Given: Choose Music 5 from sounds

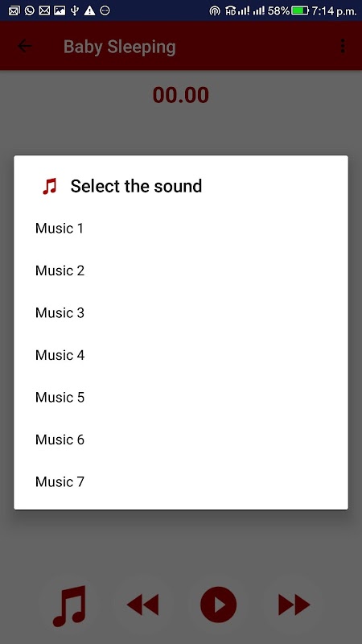Looking at the screenshot, I should click(181, 398).
